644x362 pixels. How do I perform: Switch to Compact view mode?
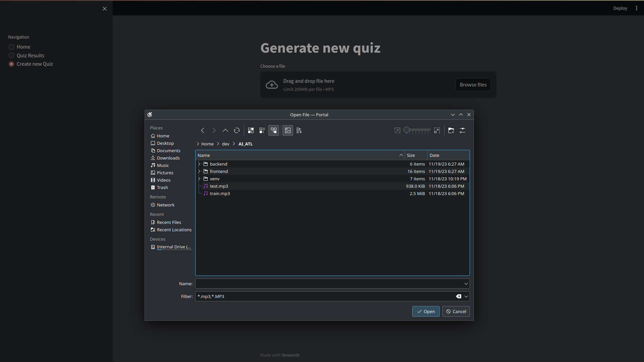(262, 130)
